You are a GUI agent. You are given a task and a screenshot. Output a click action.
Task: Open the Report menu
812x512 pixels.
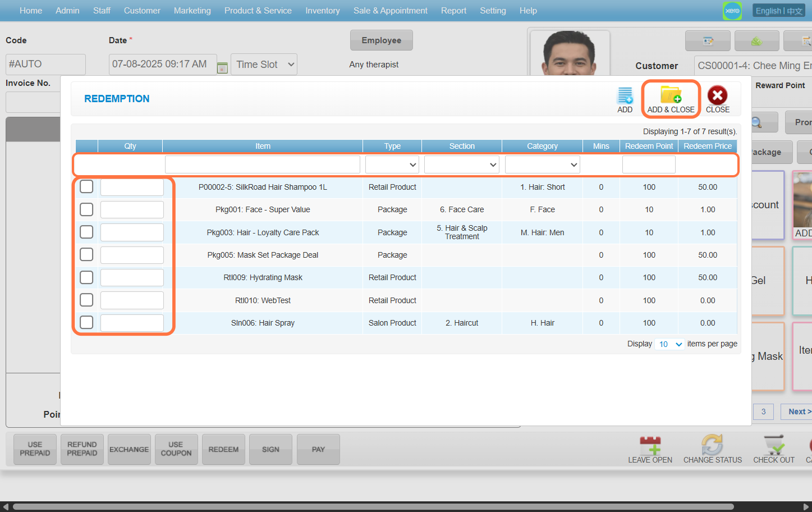coord(453,11)
